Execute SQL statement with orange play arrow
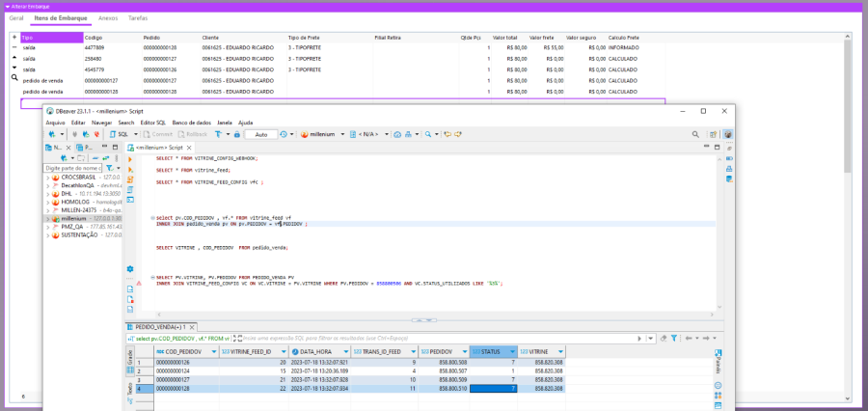868x411 pixels. click(x=130, y=158)
